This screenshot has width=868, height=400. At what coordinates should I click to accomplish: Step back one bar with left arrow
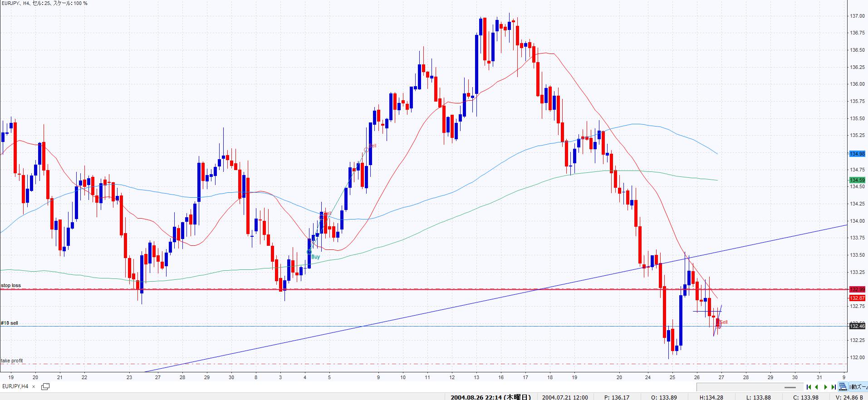click(x=817, y=387)
